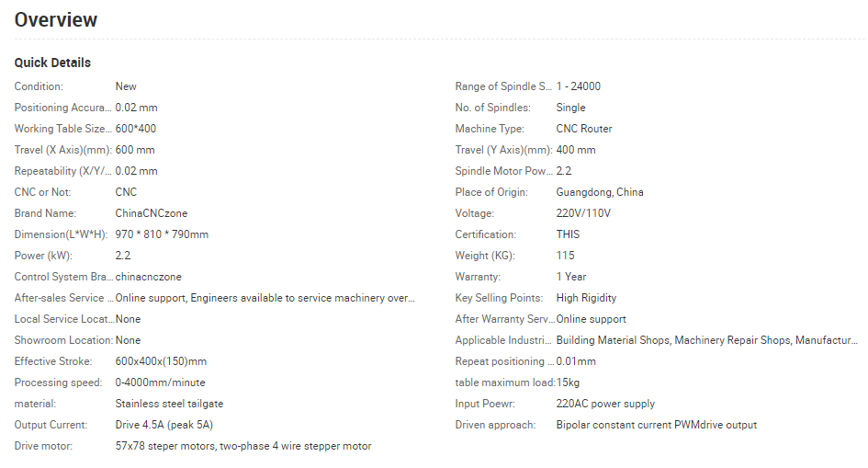868x468 pixels.
Task: Click the truncated Applicable Industries value
Action: [x=707, y=340]
